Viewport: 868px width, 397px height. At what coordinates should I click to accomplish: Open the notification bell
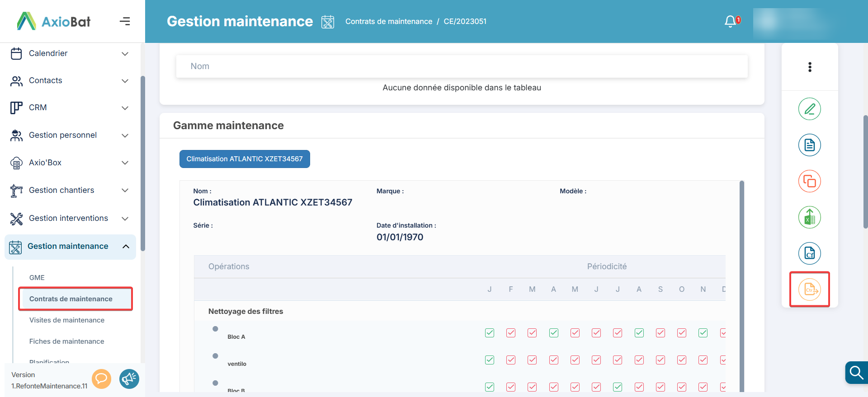point(730,21)
